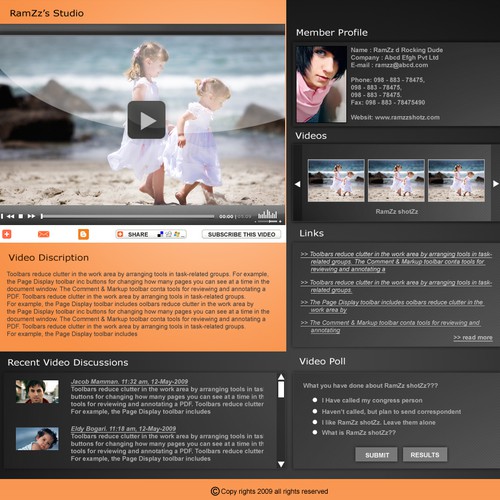This screenshot has width=500, height=500.
Task: Adjust the volume bars in the player
Action: [x=267, y=214]
